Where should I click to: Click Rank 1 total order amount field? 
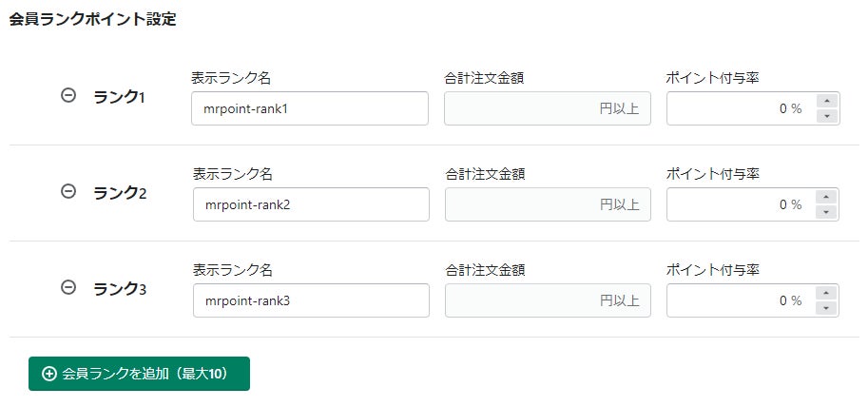[547, 108]
